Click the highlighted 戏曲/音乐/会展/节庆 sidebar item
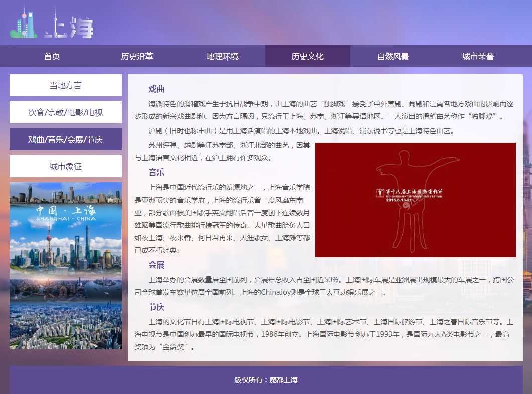Image resolution: width=532 pixels, height=394 pixels. tap(66, 139)
